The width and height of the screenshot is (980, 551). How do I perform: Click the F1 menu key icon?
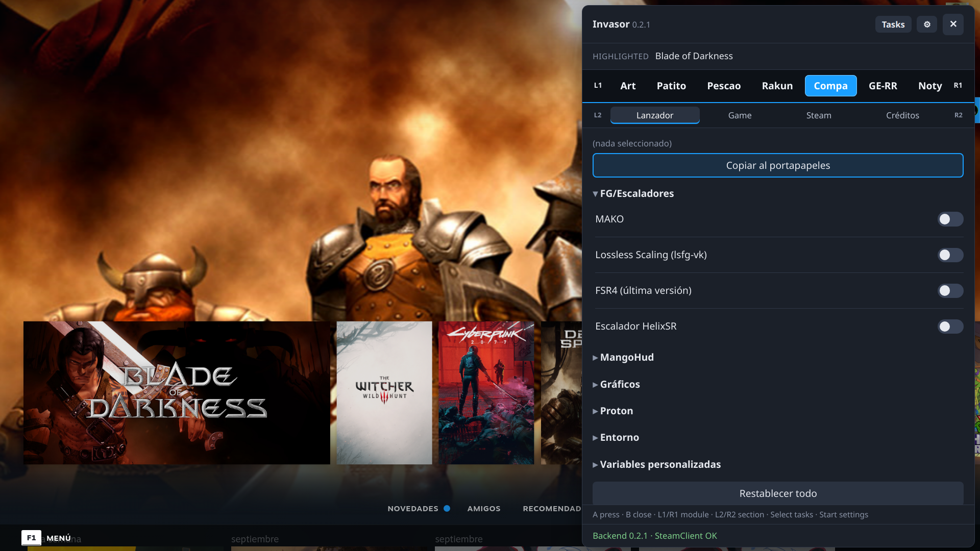pyautogui.click(x=31, y=538)
